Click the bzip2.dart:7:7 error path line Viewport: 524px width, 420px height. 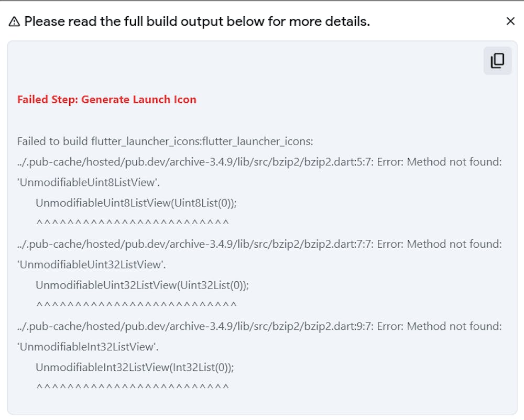tap(259, 244)
